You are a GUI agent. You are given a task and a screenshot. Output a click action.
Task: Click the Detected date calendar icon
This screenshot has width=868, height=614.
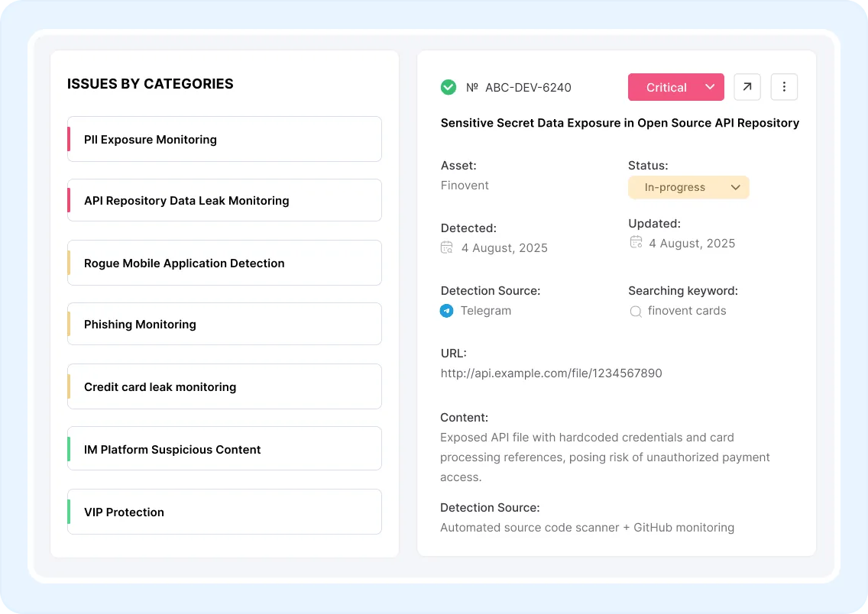[x=447, y=247]
